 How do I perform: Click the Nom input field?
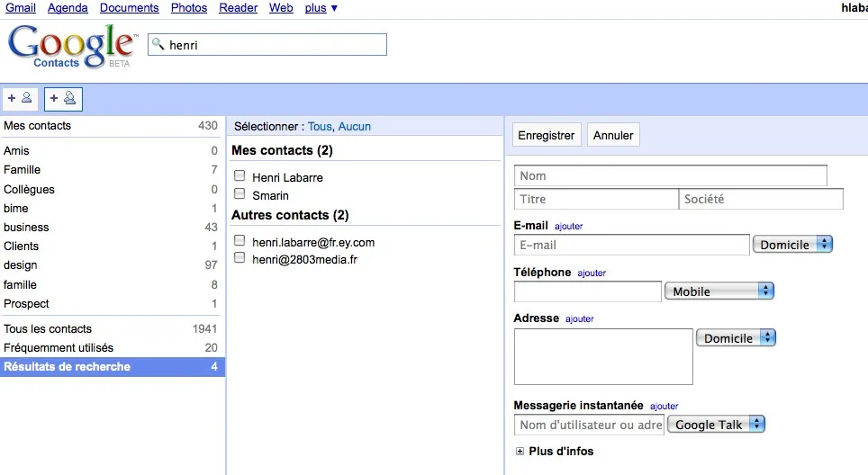coord(671,175)
